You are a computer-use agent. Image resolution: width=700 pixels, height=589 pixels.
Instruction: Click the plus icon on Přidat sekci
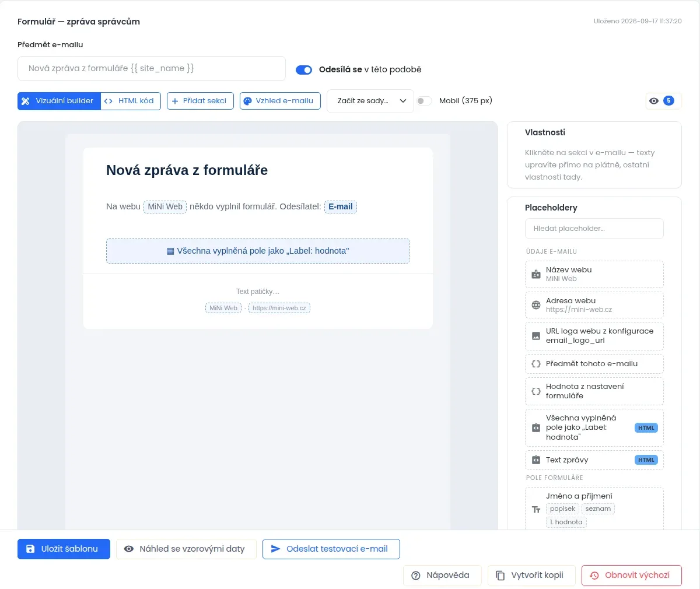[175, 101]
